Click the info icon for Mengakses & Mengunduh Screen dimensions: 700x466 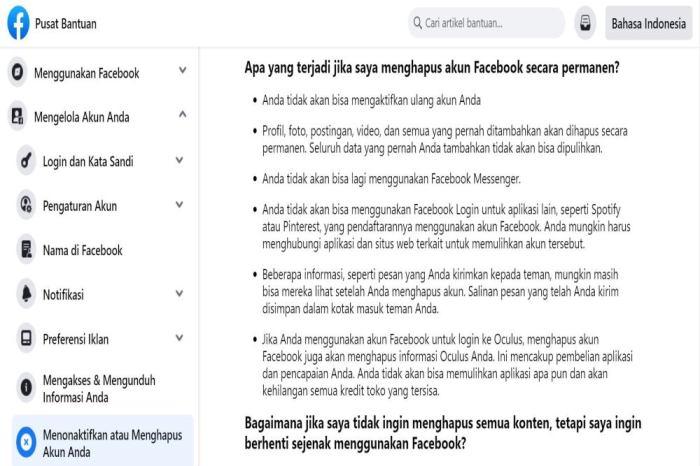coord(26,387)
